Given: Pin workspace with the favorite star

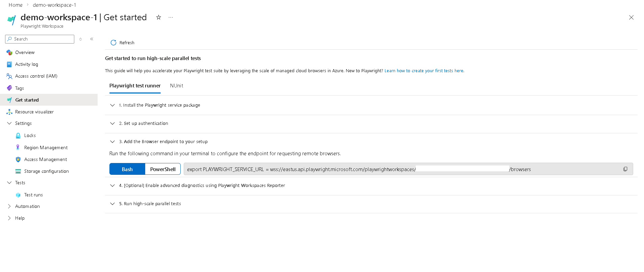Looking at the screenshot, I should pos(158,17).
